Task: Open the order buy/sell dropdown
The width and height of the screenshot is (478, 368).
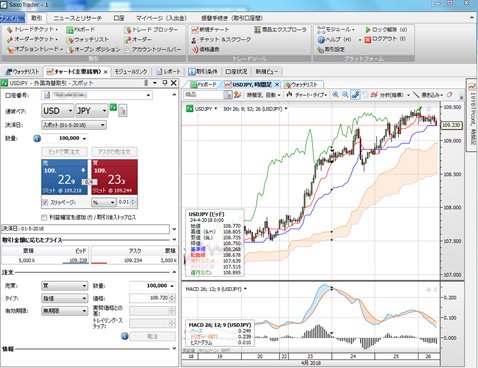Action: pos(65,286)
